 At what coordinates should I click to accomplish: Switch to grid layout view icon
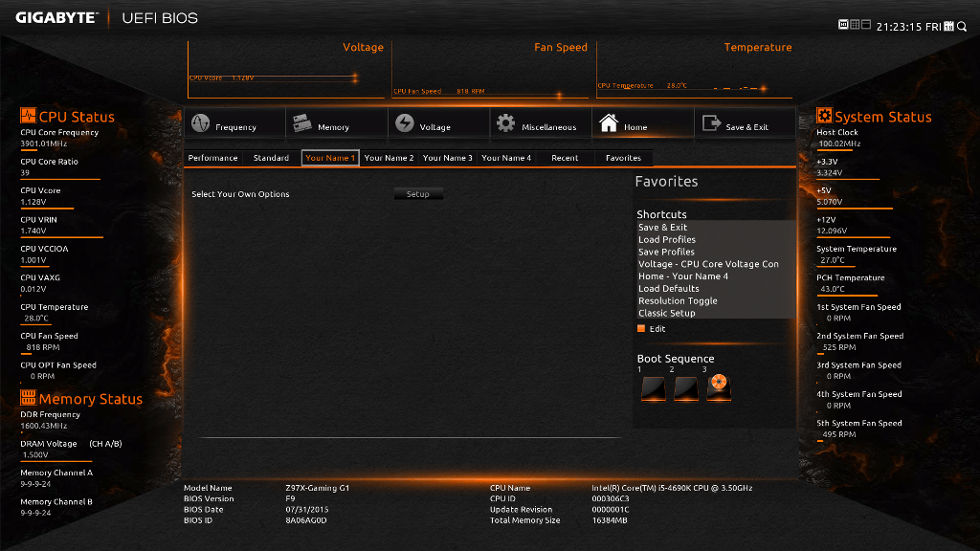pos(855,24)
